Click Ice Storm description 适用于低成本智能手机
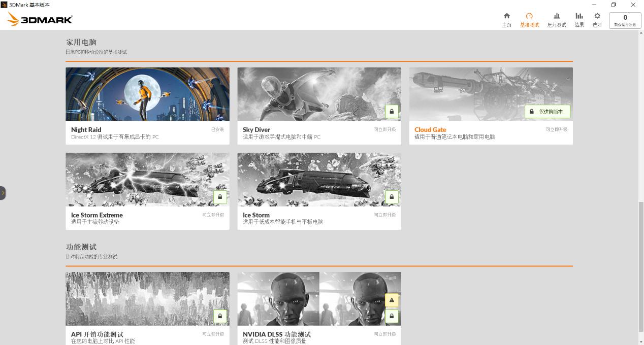The image size is (644, 345). click(283, 222)
